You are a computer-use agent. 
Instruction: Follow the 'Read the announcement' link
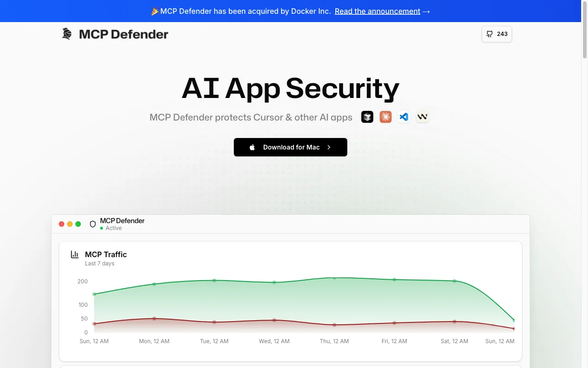[x=377, y=11]
